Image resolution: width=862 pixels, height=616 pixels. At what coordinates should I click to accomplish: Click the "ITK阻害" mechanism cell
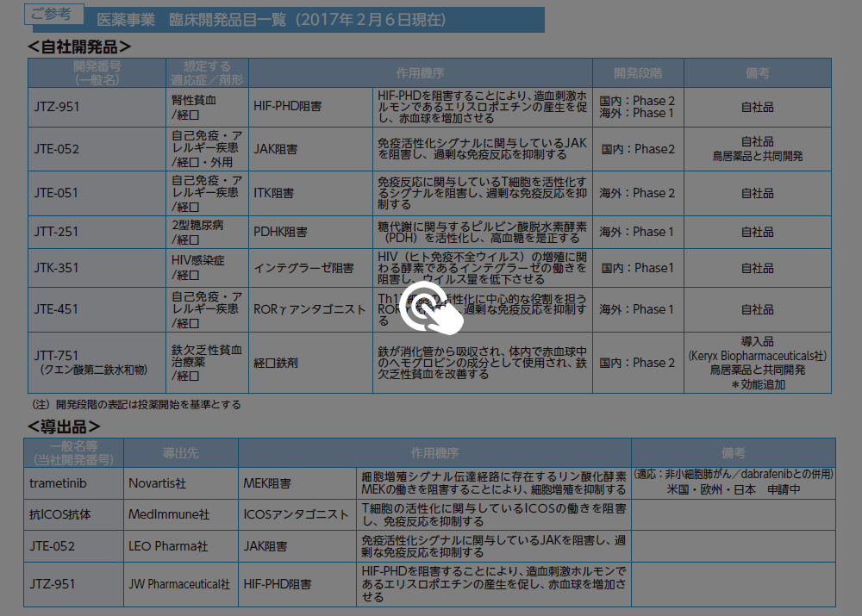310,194
